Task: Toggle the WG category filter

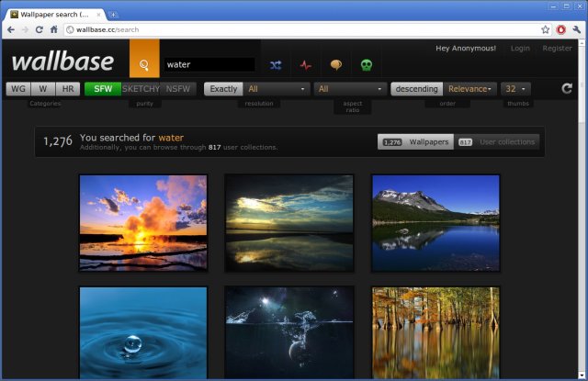Action: [18, 89]
